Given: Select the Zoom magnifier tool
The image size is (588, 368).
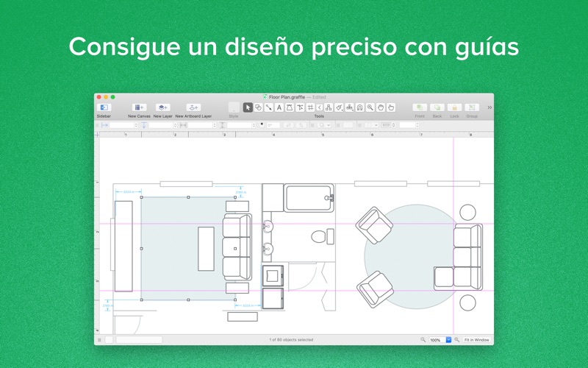Looking at the screenshot, I should tap(370, 107).
